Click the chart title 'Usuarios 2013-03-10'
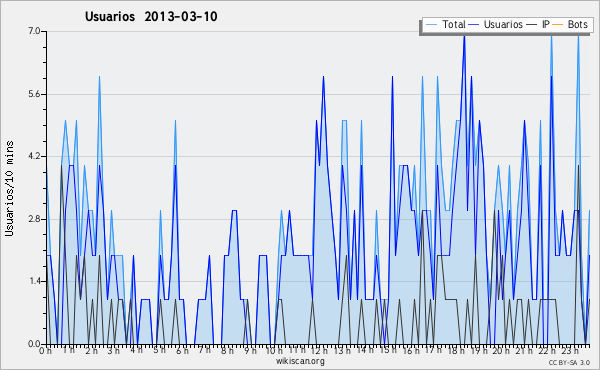Screen dimensions: 600x370 (151, 16)
